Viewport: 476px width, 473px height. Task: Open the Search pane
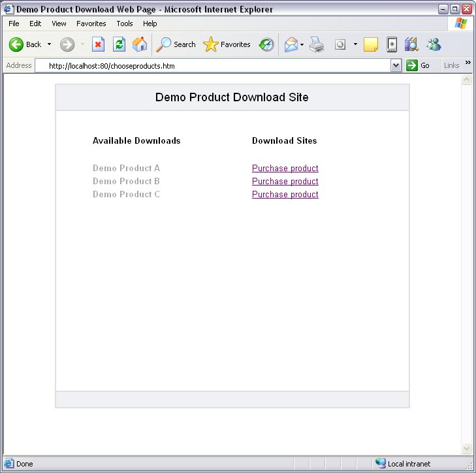click(176, 44)
